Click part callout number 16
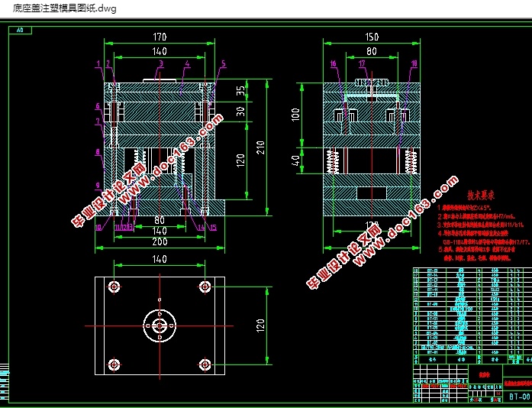The height and width of the screenshot is (408, 532). point(334,63)
